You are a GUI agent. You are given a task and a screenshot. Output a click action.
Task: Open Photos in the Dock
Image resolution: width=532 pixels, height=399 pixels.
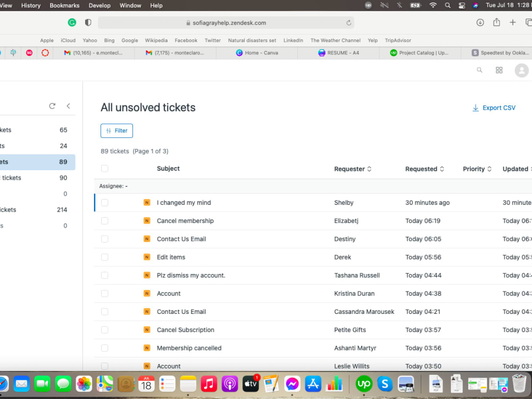(84, 384)
